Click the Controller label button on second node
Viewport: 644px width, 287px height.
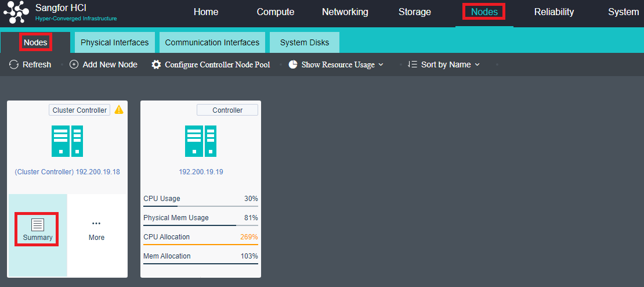(x=227, y=110)
